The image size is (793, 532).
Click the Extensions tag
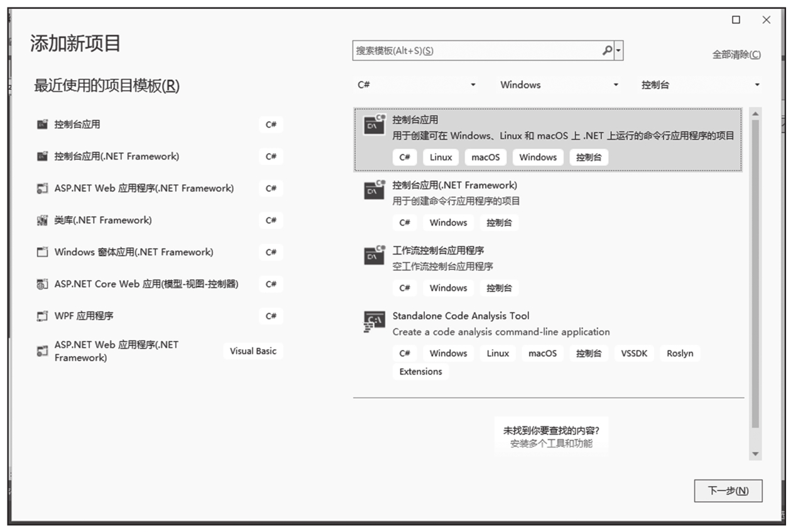pos(421,371)
